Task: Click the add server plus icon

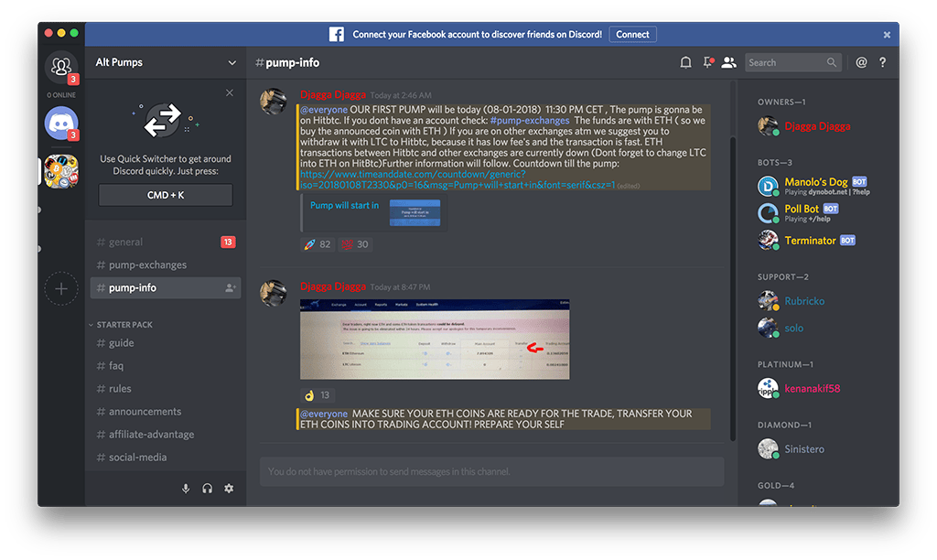Action: click(x=61, y=288)
